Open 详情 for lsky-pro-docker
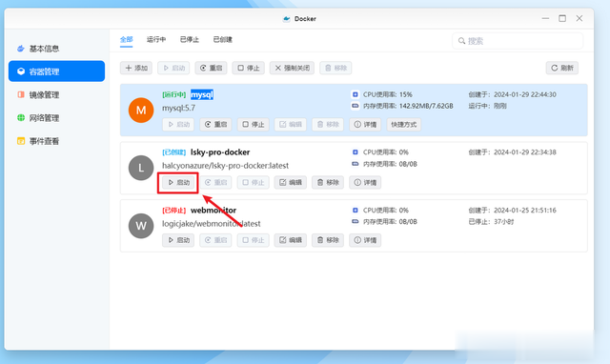The height and width of the screenshot is (364, 610). click(x=365, y=182)
